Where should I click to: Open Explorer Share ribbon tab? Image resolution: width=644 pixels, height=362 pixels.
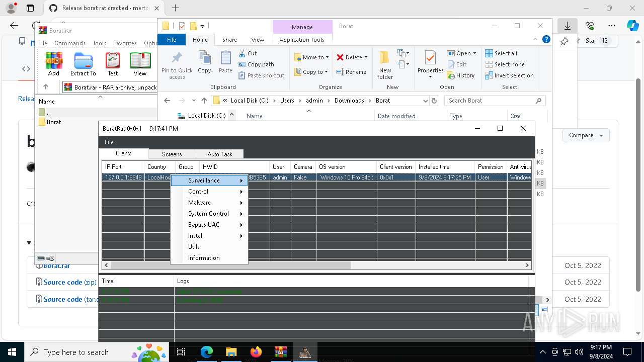click(x=229, y=40)
